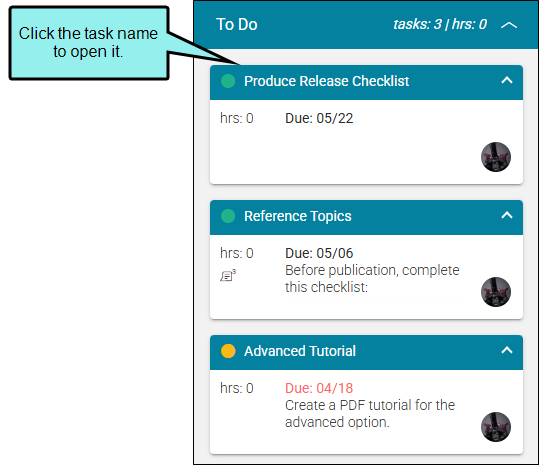539x465 pixels.
Task: Click the tasks and hrs summary text
Action: (440, 24)
